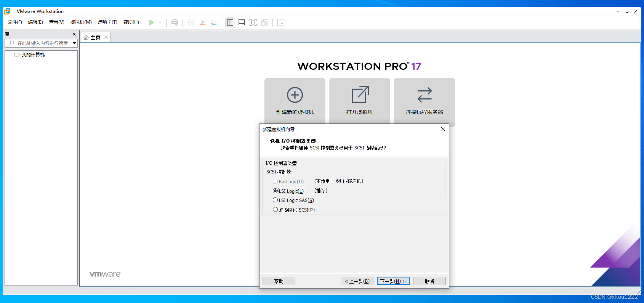
Task: Open the power options dropdown arrow
Action: [x=160, y=22]
